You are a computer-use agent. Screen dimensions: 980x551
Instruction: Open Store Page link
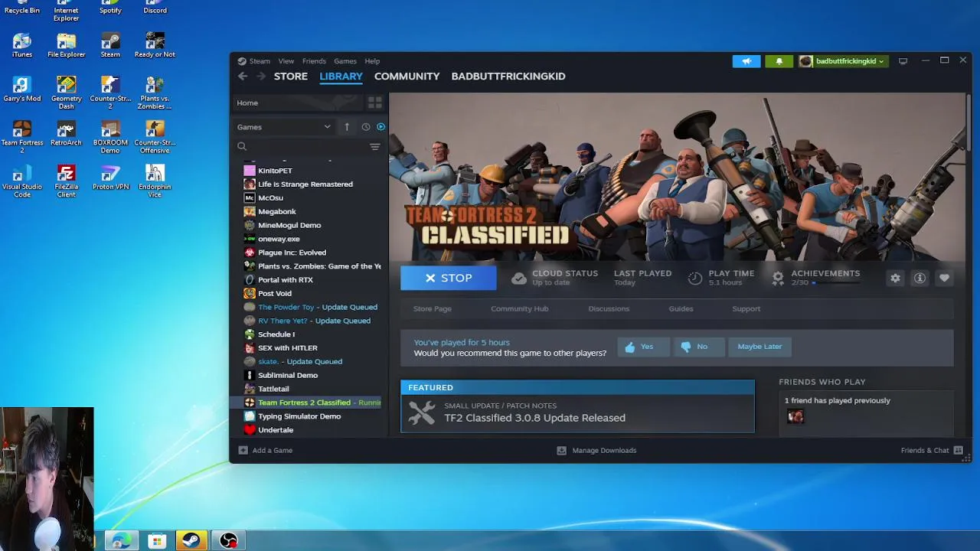(x=433, y=308)
